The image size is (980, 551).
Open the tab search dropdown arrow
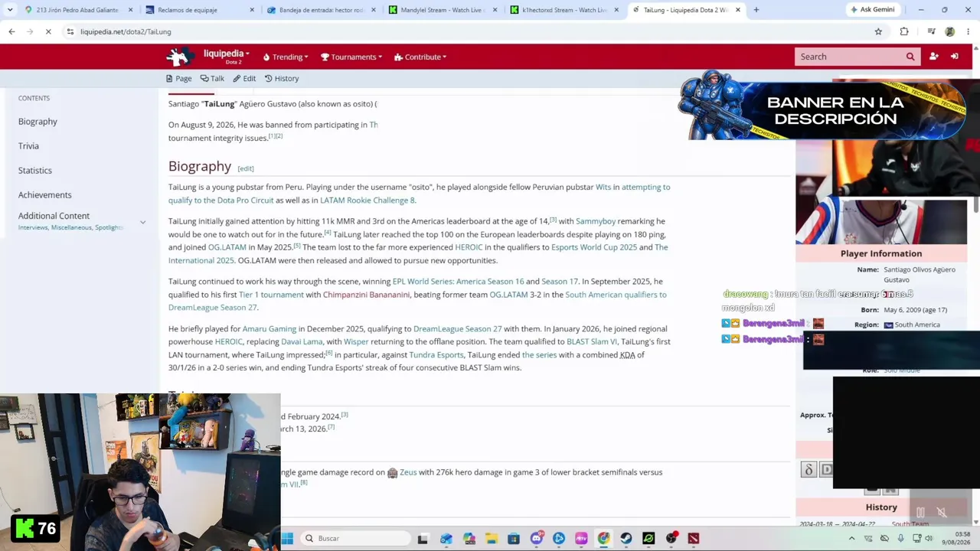point(10,10)
